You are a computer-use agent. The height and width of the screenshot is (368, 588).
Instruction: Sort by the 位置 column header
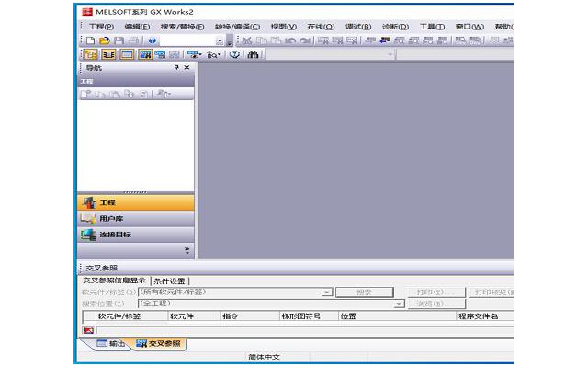click(397, 316)
